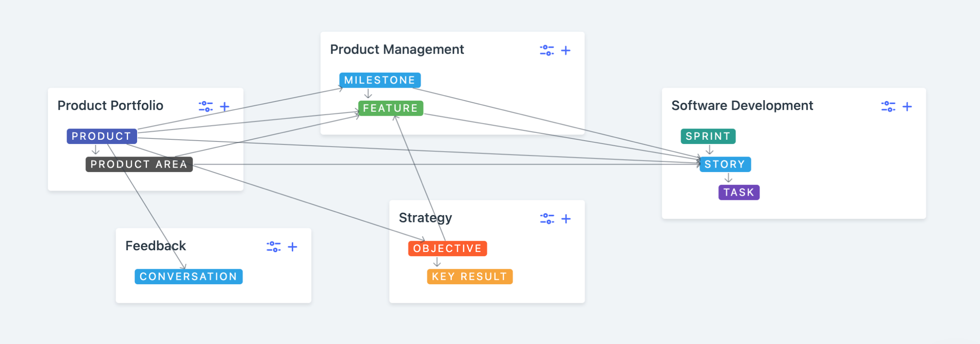Click the STORY pill in Software Development
This screenshot has width=980, height=344.
tap(724, 164)
